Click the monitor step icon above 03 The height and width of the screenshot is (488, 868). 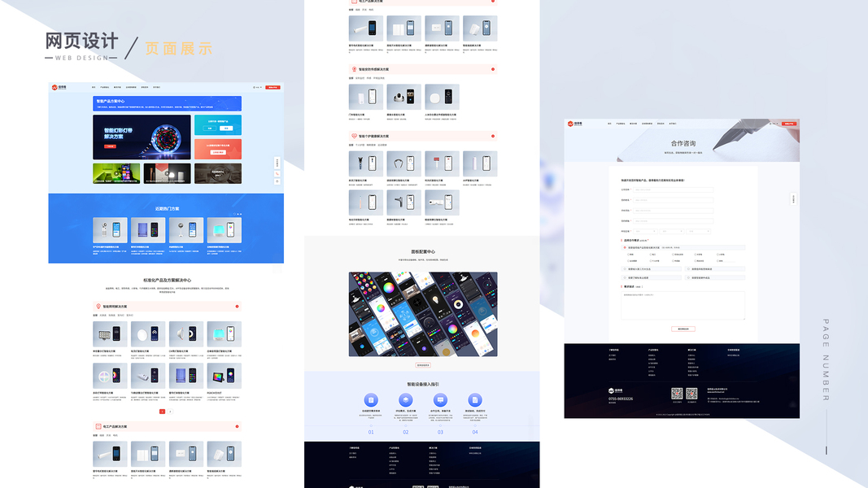pos(440,399)
